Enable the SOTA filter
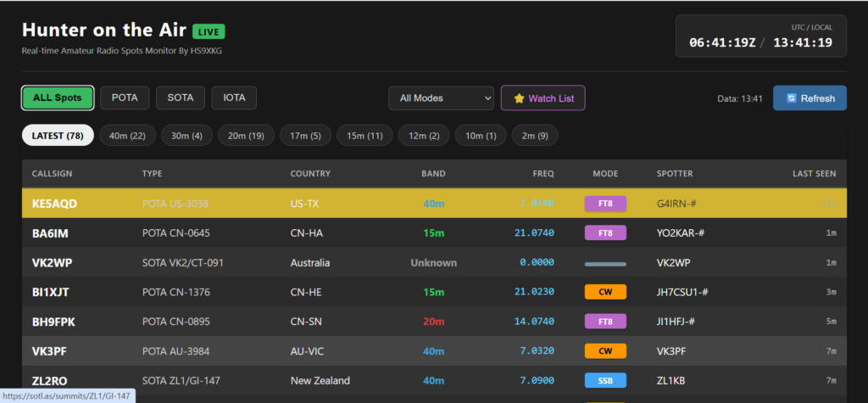The height and width of the screenshot is (403, 868). pos(180,98)
